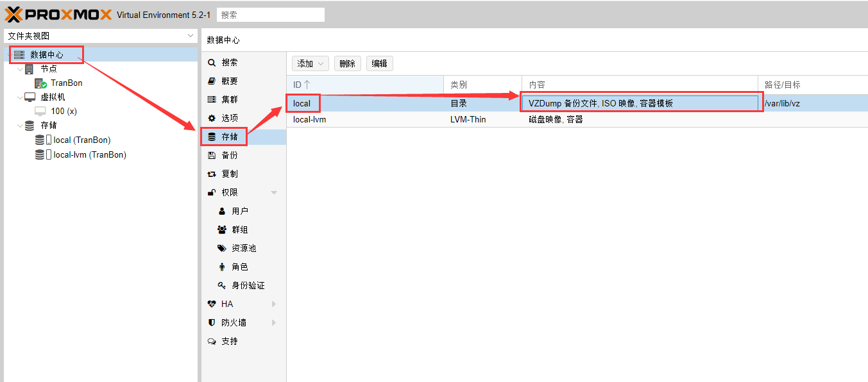Click the 搜索 magnifier icon in menu
The image size is (868, 382).
coord(212,63)
